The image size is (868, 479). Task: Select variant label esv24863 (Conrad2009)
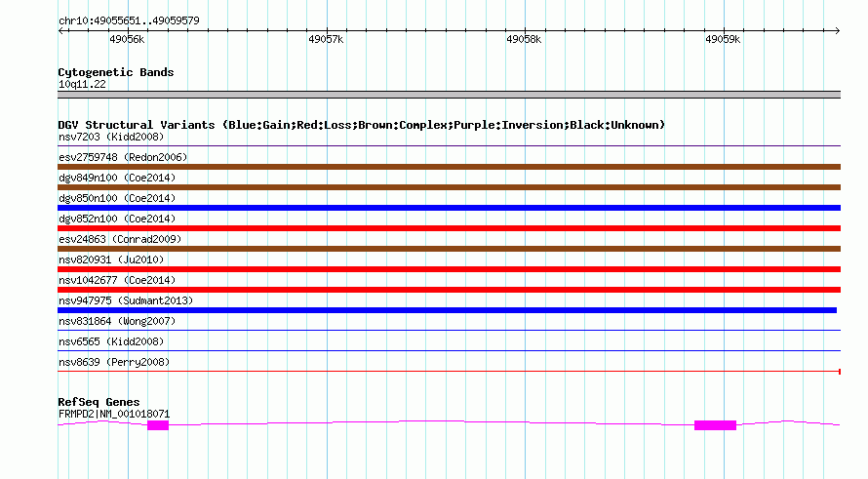tap(120, 239)
